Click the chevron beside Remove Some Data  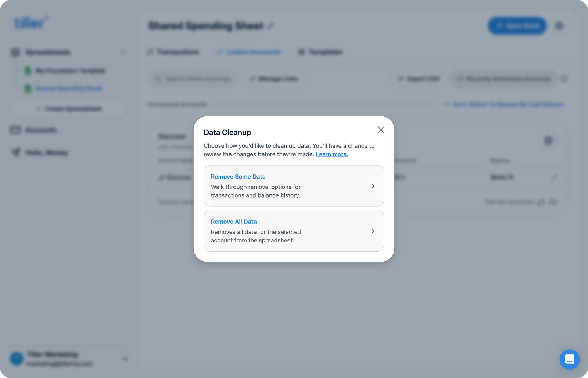point(373,186)
